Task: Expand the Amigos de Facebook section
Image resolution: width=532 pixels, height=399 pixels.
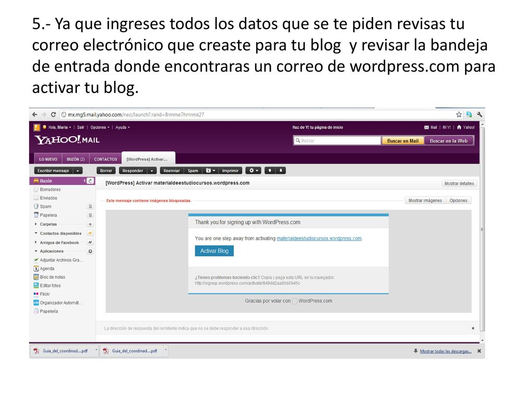Action: click(x=36, y=242)
